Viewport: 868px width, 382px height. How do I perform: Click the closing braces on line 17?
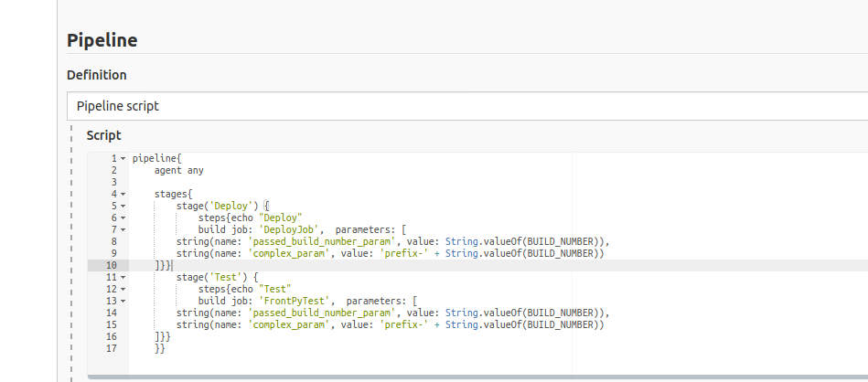pyautogui.click(x=159, y=348)
